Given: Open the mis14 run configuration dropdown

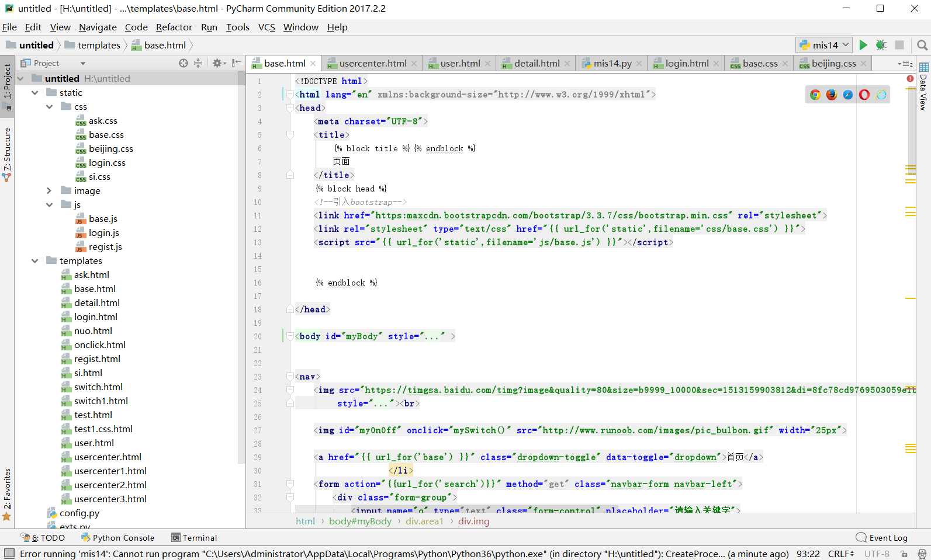Looking at the screenshot, I should coord(824,45).
